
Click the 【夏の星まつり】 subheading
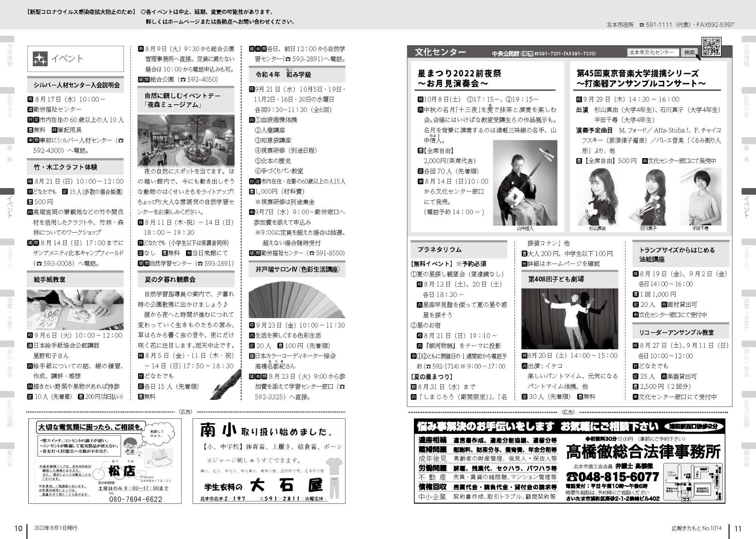coord(431,377)
